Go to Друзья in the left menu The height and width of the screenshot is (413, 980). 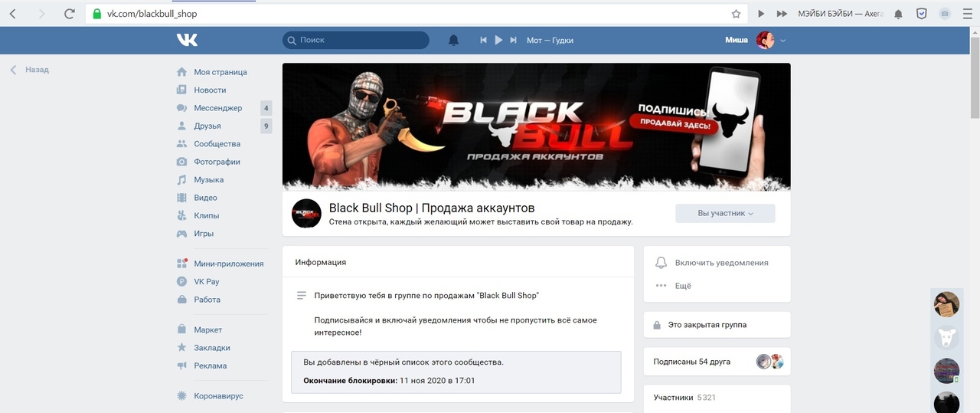tap(207, 126)
